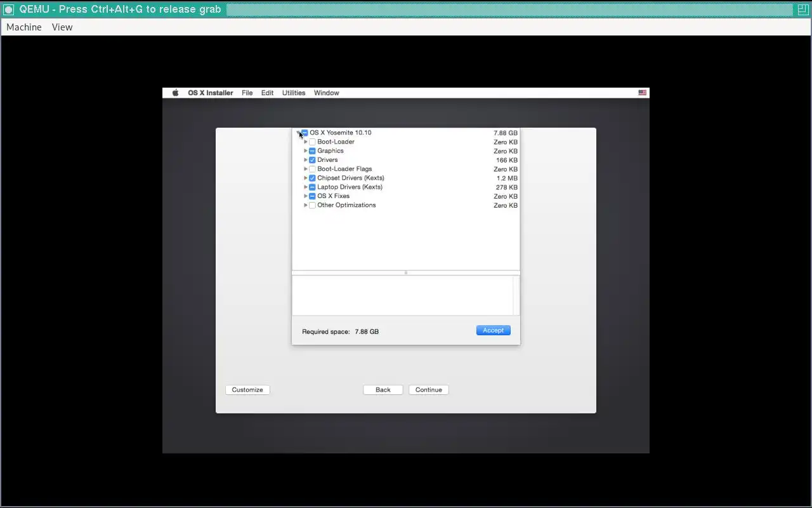The width and height of the screenshot is (812, 508).
Task: Click the Accept button
Action: pyautogui.click(x=494, y=330)
